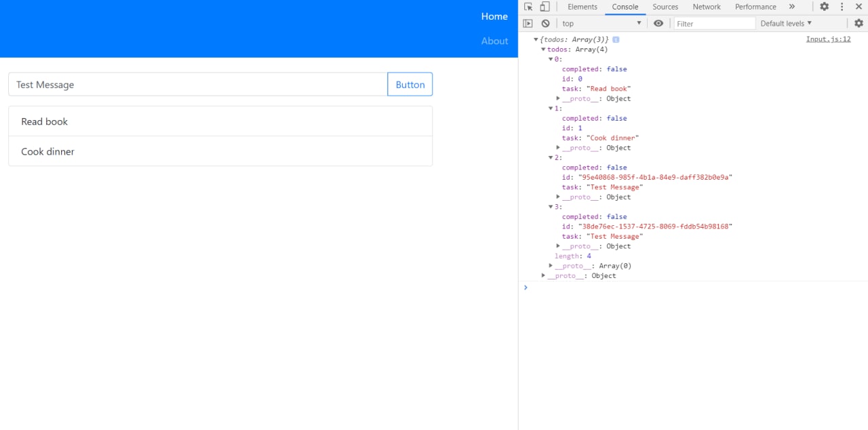This screenshot has height=430, width=868.
Task: Show the console sidebar icon
Action: tap(528, 23)
